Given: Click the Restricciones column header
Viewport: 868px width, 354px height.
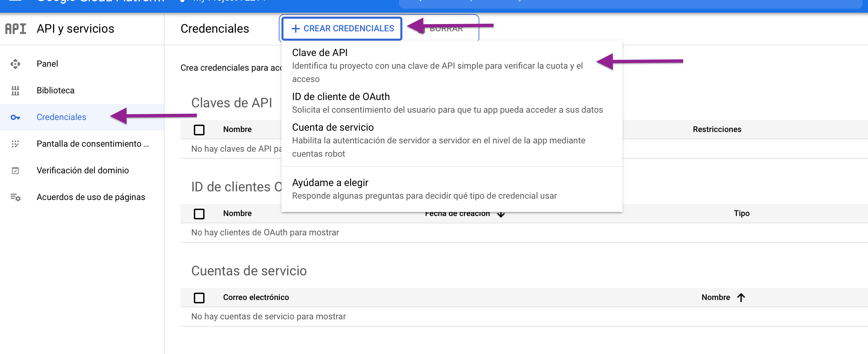Looking at the screenshot, I should (717, 129).
